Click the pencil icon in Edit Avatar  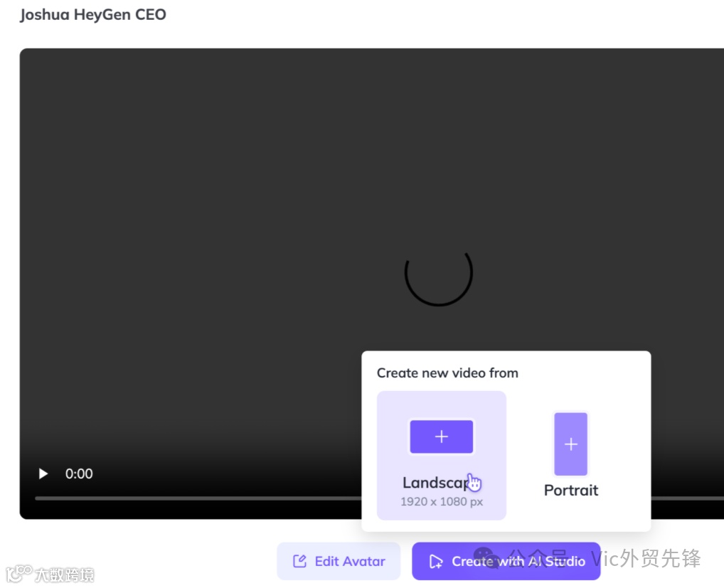[299, 561]
